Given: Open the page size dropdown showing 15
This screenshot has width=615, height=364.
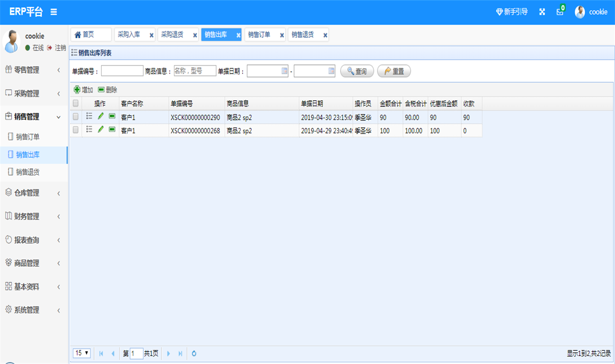Looking at the screenshot, I should click(x=81, y=353).
